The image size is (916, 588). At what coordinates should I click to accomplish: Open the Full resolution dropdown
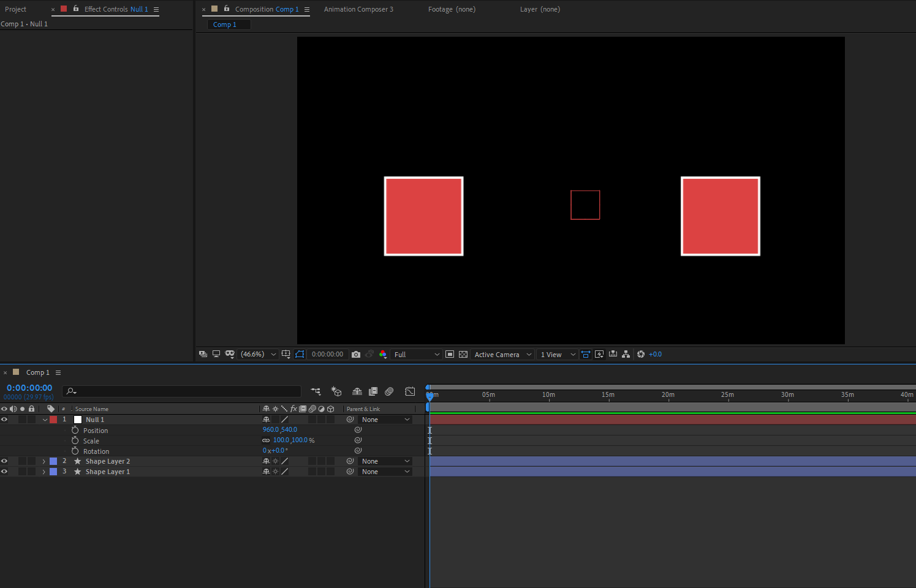(x=417, y=354)
